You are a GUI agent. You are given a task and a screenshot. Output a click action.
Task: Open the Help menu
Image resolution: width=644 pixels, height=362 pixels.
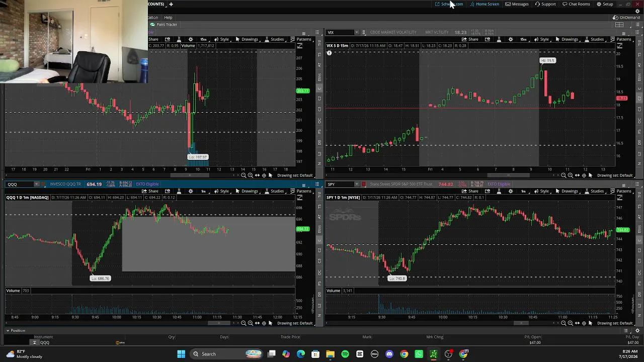coord(168,18)
